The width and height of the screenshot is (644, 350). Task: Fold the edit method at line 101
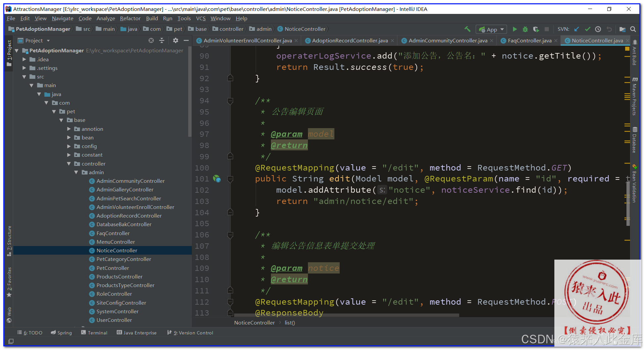tap(231, 179)
